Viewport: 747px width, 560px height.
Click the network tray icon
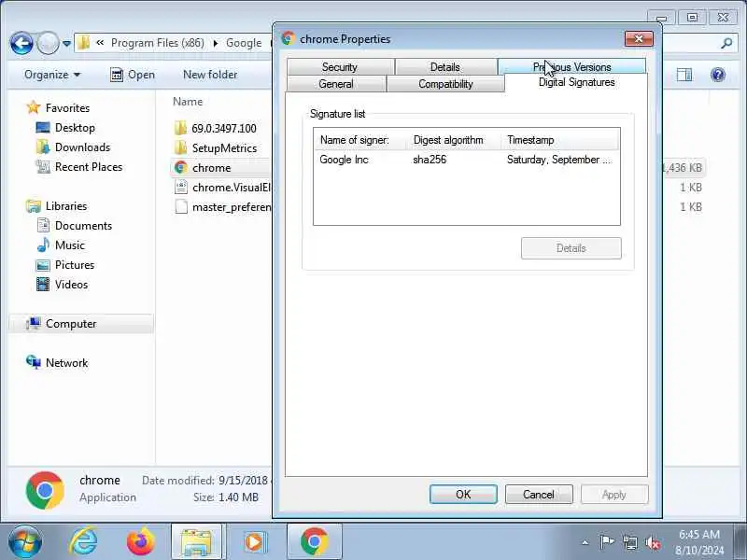[629, 542]
